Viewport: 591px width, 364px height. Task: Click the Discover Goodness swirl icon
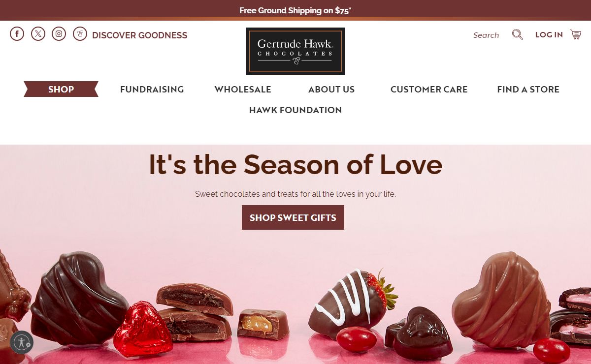[x=80, y=34]
